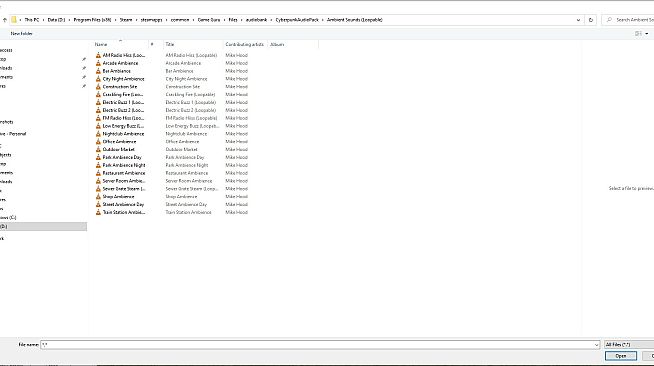
Task: Click the Server Room Ambience file icon
Action: tap(98, 181)
